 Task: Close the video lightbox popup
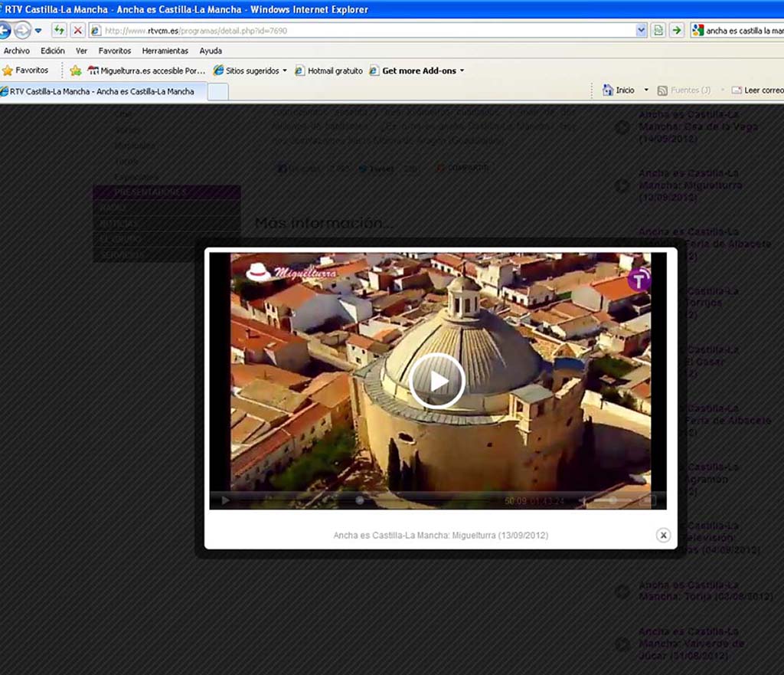tap(663, 536)
